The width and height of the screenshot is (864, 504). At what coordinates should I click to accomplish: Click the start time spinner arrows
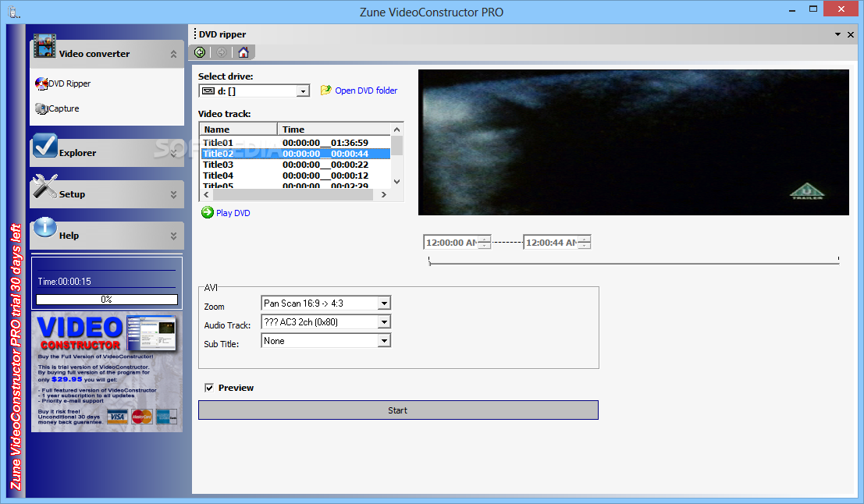coord(485,243)
